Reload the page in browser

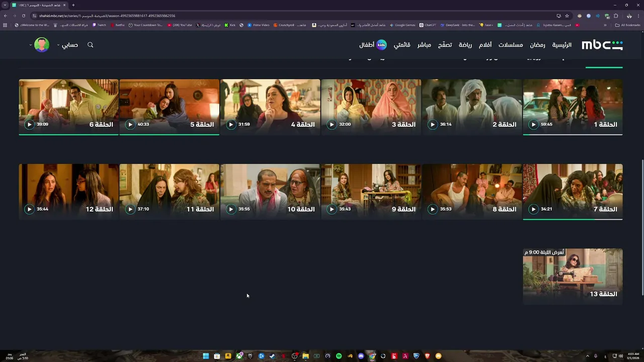coord(23,16)
